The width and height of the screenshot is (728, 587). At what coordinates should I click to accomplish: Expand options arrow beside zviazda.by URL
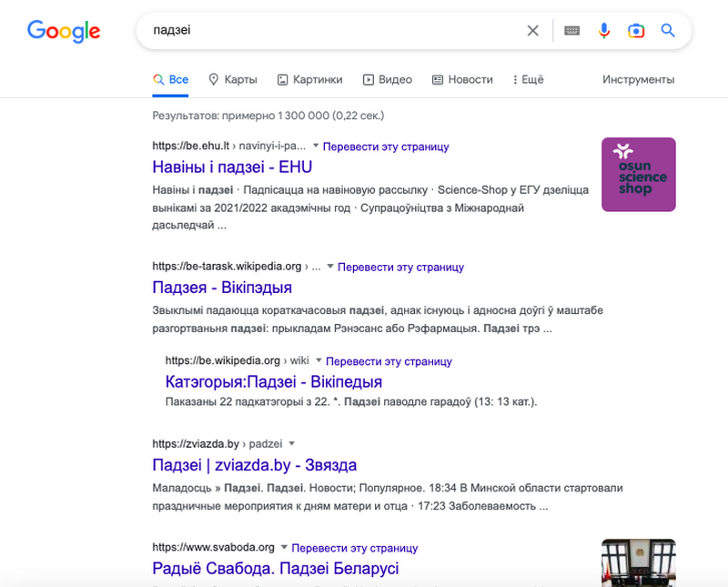point(291,443)
